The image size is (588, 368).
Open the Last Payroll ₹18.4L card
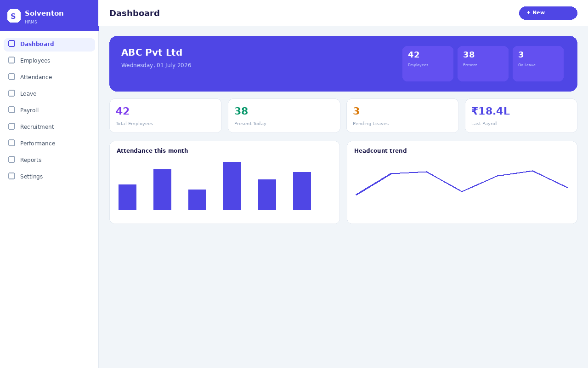(521, 116)
